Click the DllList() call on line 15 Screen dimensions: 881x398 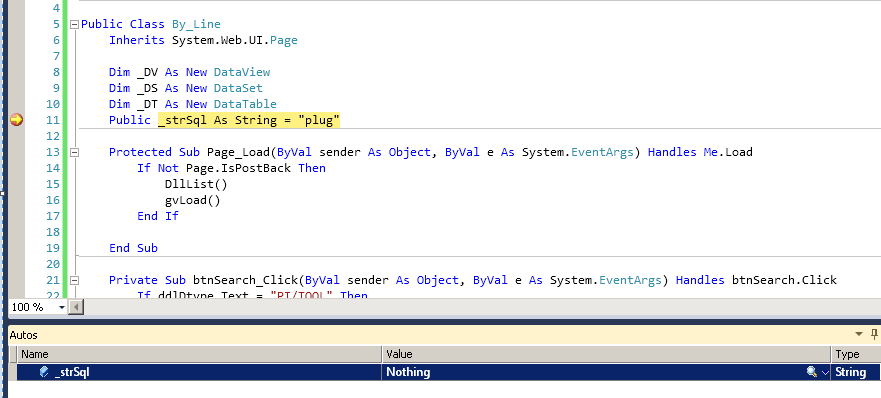tap(196, 184)
